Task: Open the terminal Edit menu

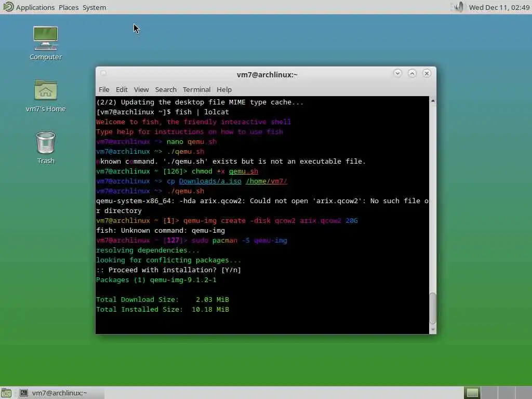Action: [x=122, y=89]
